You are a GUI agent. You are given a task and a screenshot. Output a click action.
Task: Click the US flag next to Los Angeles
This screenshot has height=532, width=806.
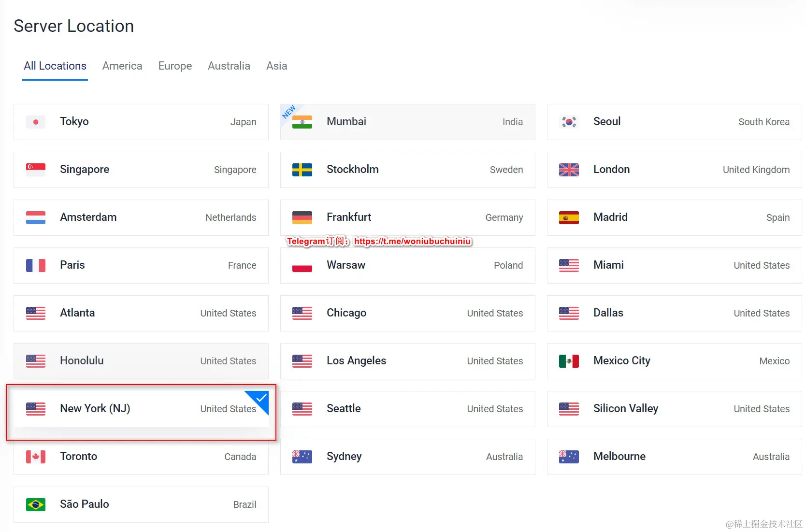pyautogui.click(x=302, y=361)
